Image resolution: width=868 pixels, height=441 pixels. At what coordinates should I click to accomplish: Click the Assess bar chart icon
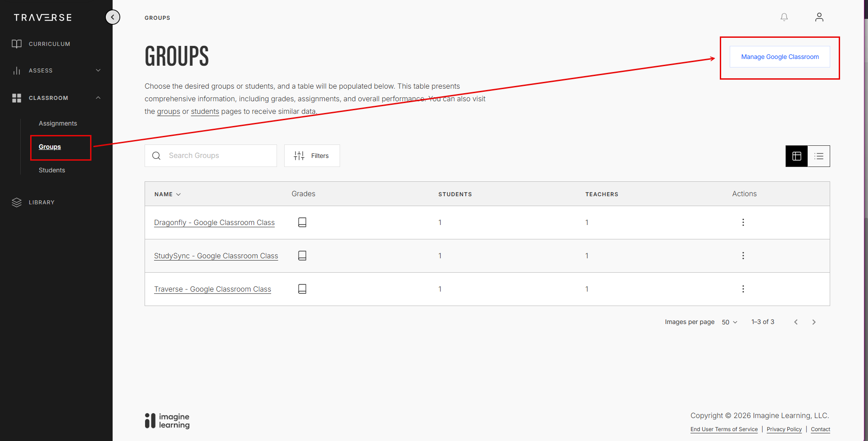pos(17,71)
